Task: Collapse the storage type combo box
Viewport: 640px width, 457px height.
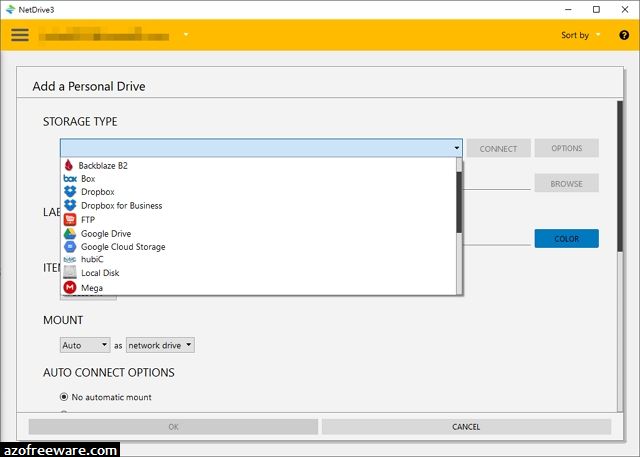Action: point(457,148)
